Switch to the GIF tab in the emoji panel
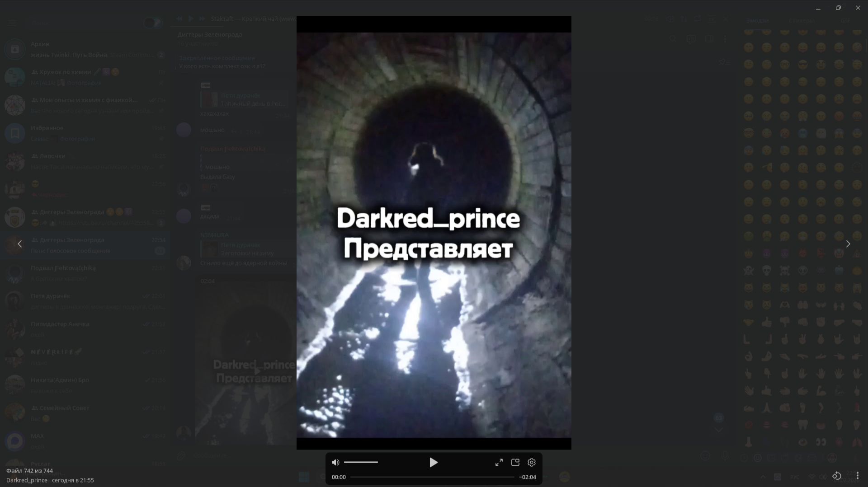The height and width of the screenshot is (487, 868). (x=845, y=21)
